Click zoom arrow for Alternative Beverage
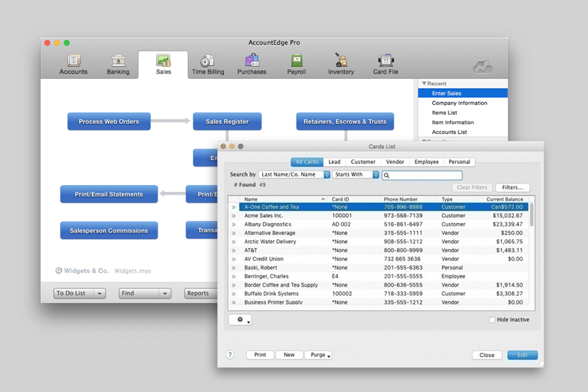The image size is (588, 392). (233, 233)
